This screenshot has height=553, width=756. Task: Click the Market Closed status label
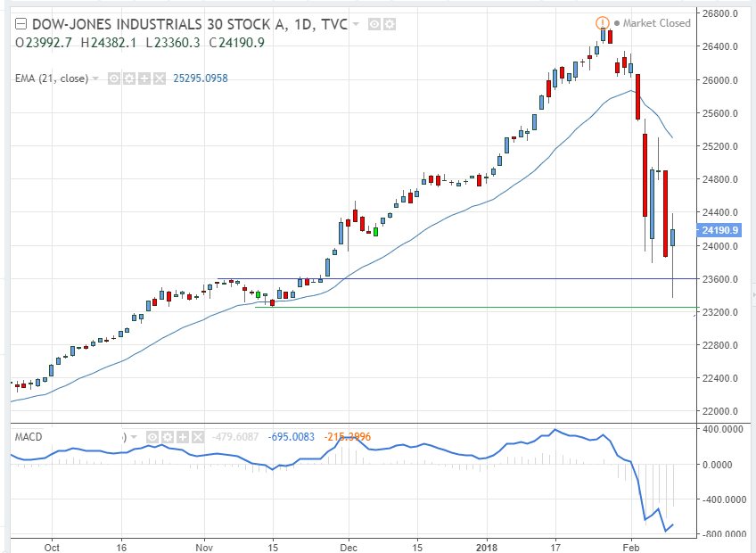[x=657, y=23]
